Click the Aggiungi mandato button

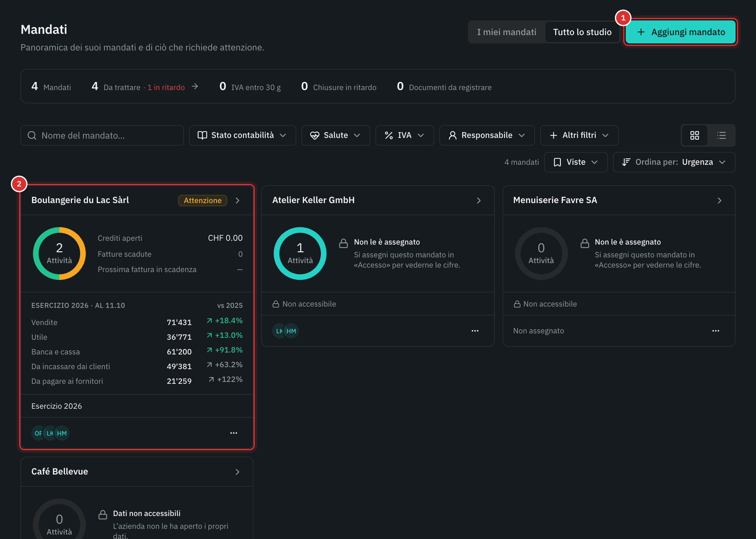[681, 32]
